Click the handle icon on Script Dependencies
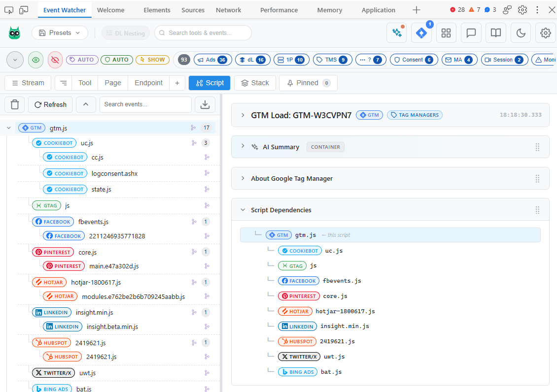This screenshot has height=392, width=557. [537, 210]
